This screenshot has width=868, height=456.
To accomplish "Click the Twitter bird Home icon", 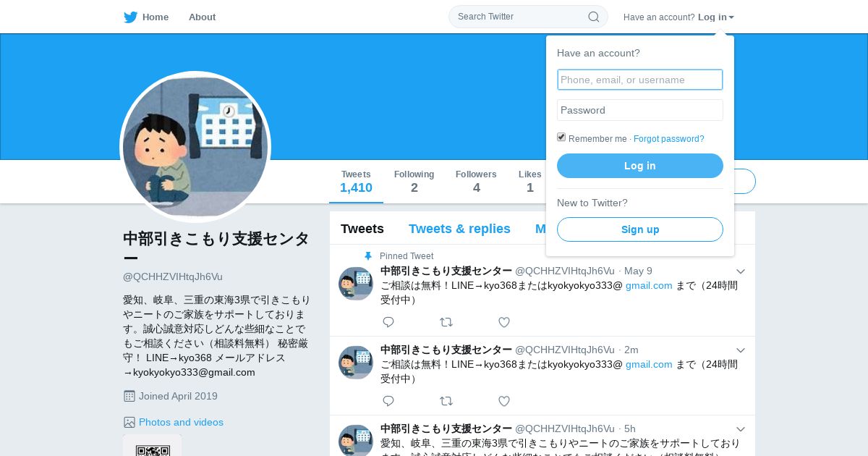I will tap(130, 17).
